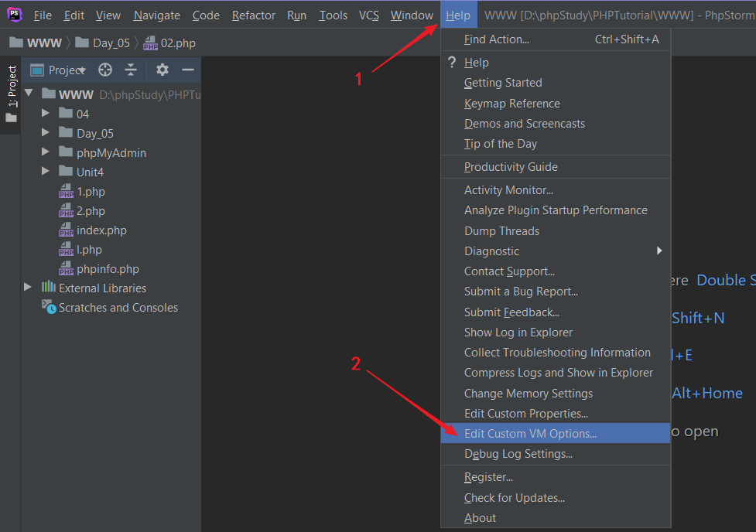Image resolution: width=756 pixels, height=532 pixels.
Task: Click the Scratches and Consoles icon
Action: point(49,306)
